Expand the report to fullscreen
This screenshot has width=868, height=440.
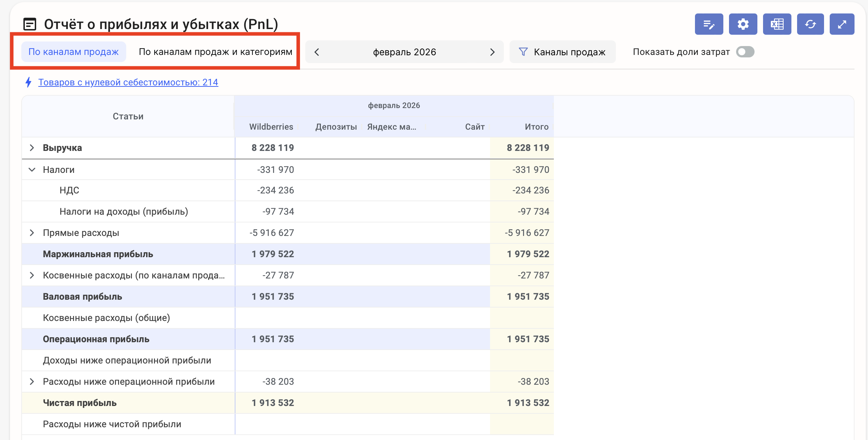(842, 24)
